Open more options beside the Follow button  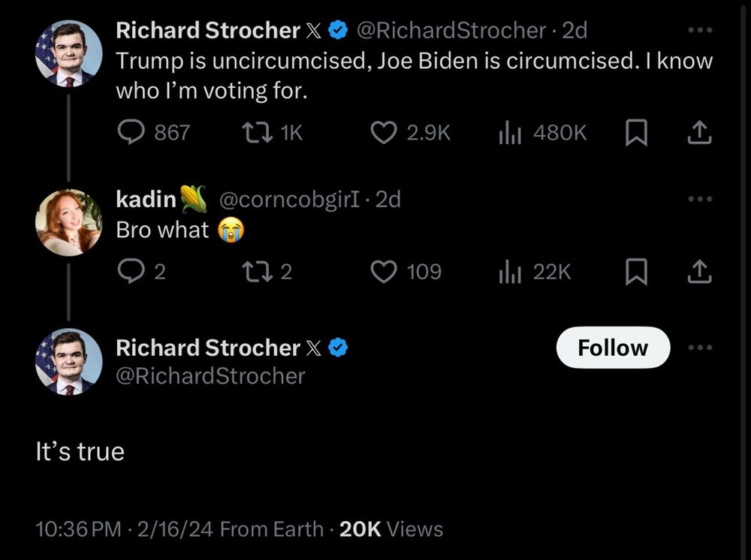(699, 348)
